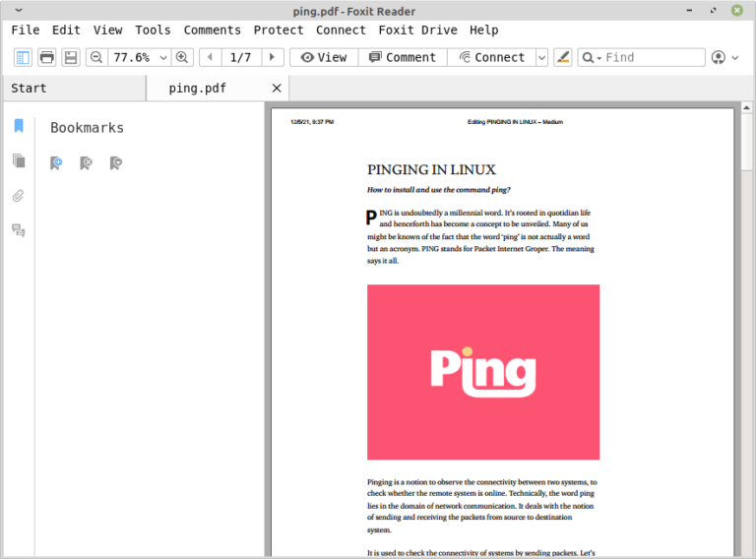The width and height of the screenshot is (756, 559).
Task: Zoom in using the plus magnifier
Action: point(182,57)
